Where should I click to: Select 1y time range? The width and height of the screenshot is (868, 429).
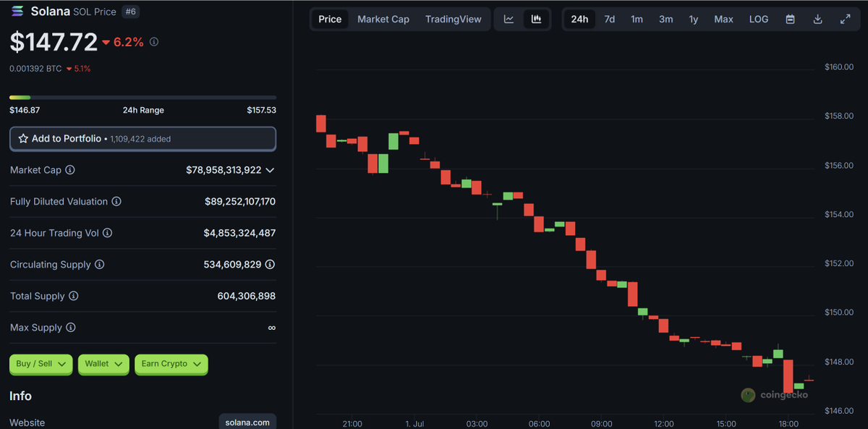[x=694, y=20]
